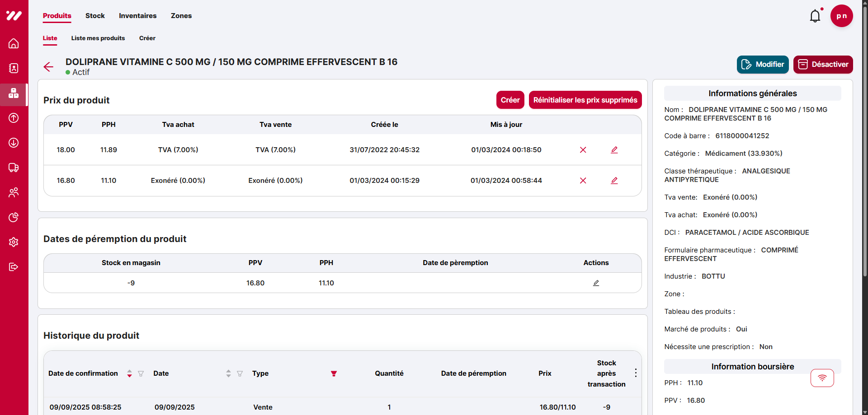Open the Liste mes produits tab
The height and width of the screenshot is (415, 868).
pos(98,38)
